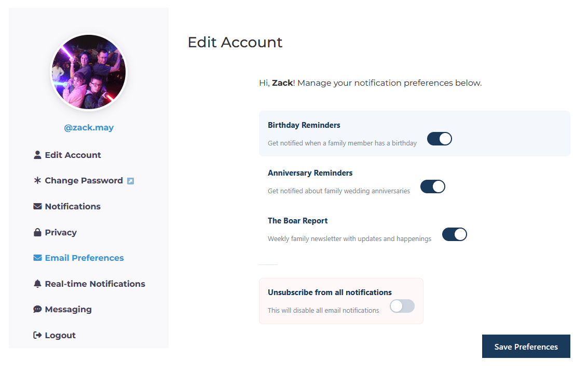
Task: Disable the Birthday Reminders toggle
Action: (x=439, y=139)
